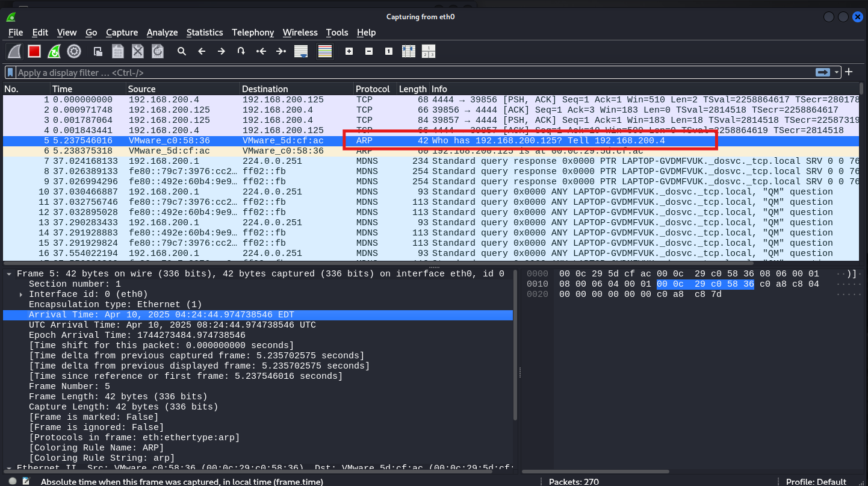Save this capture file icon

point(118,51)
